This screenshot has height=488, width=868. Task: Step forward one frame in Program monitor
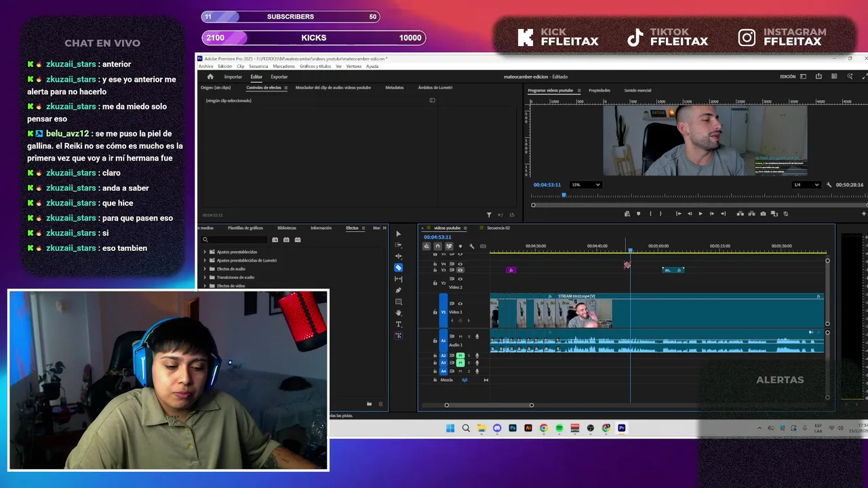click(712, 213)
